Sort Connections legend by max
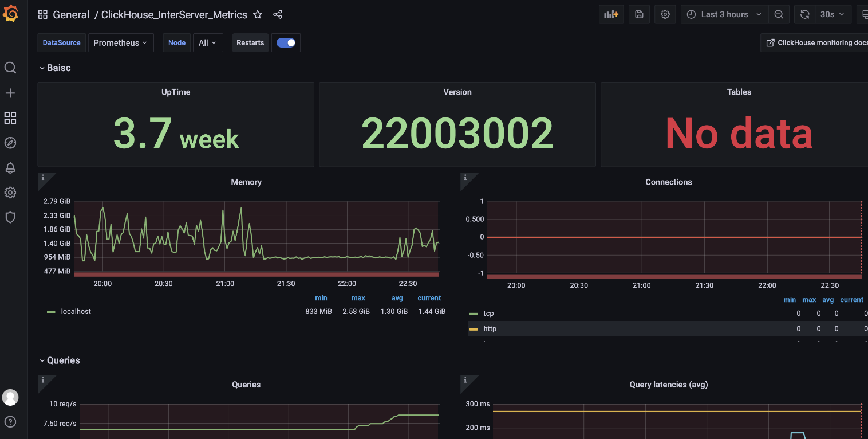 point(809,300)
